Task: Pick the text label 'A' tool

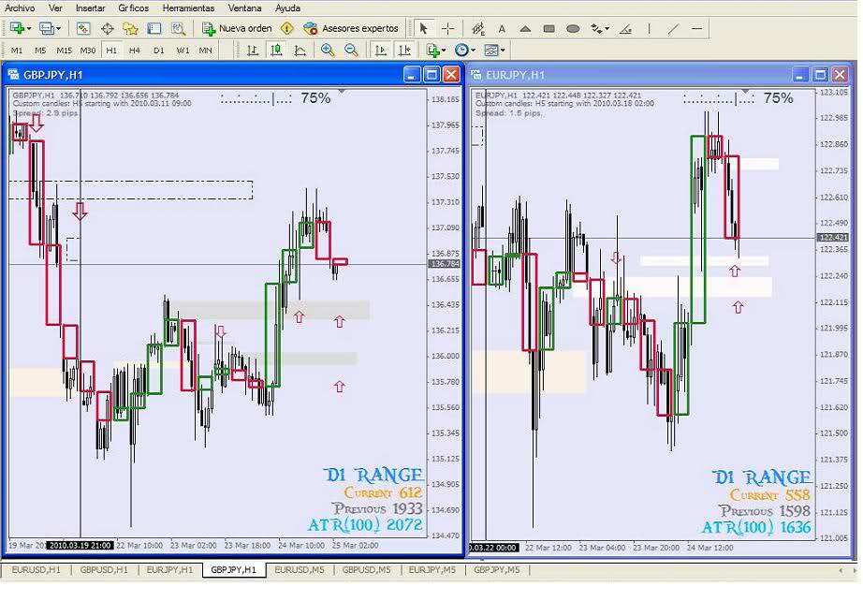Action: point(503,29)
